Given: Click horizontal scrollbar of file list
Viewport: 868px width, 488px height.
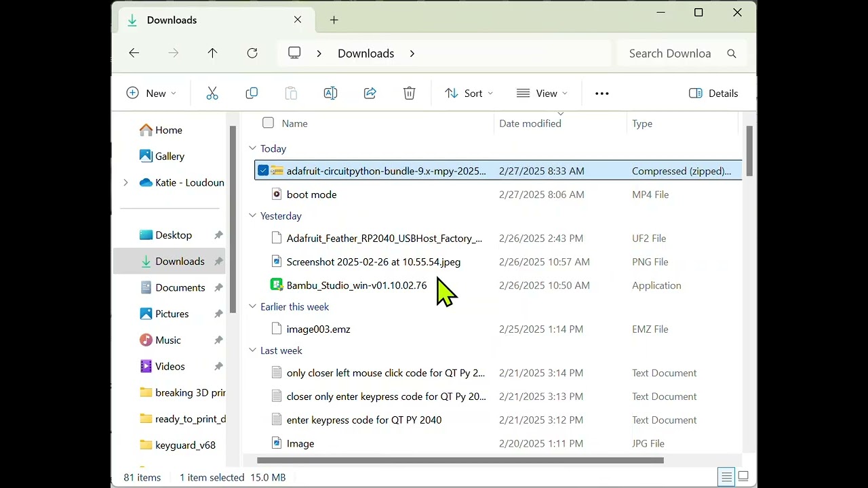Looking at the screenshot, I should [460, 461].
